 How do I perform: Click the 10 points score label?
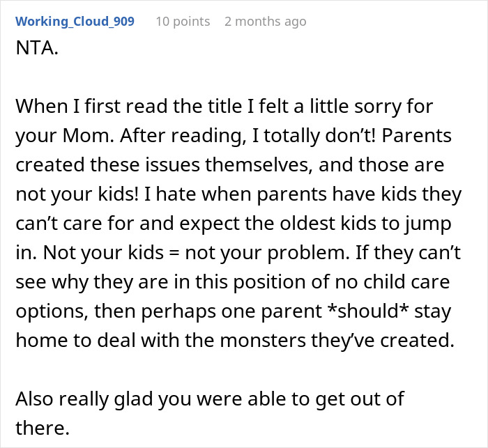183,22
